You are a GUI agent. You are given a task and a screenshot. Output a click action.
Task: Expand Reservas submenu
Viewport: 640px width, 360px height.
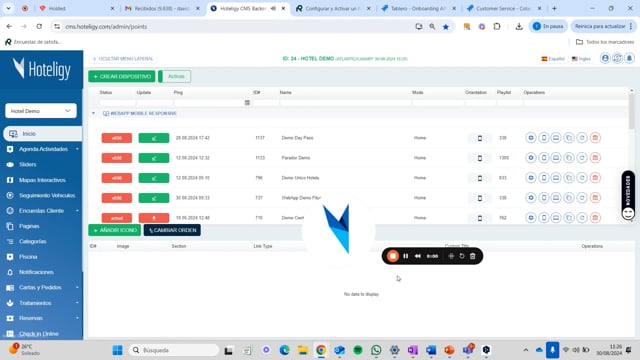coord(77,318)
